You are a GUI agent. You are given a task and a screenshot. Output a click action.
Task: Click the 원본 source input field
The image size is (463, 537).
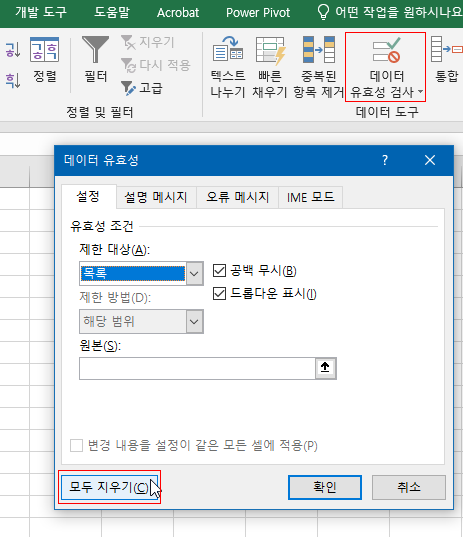pyautogui.click(x=197, y=369)
